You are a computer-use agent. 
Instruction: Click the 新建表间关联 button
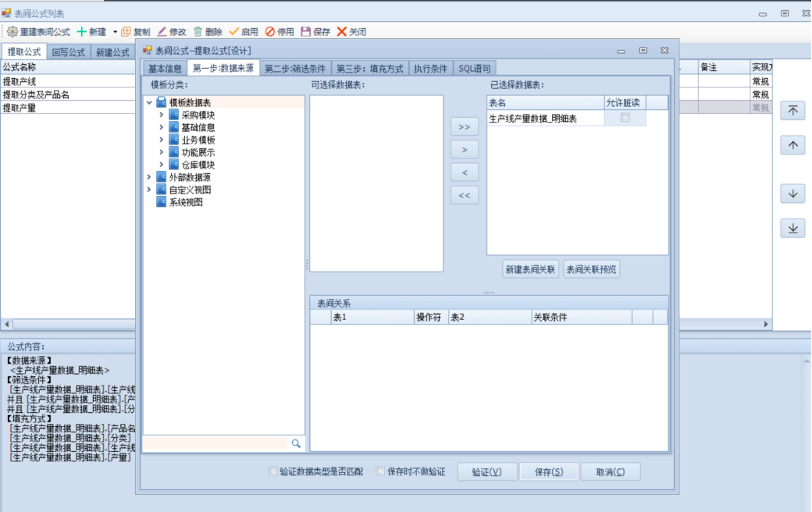click(x=531, y=269)
